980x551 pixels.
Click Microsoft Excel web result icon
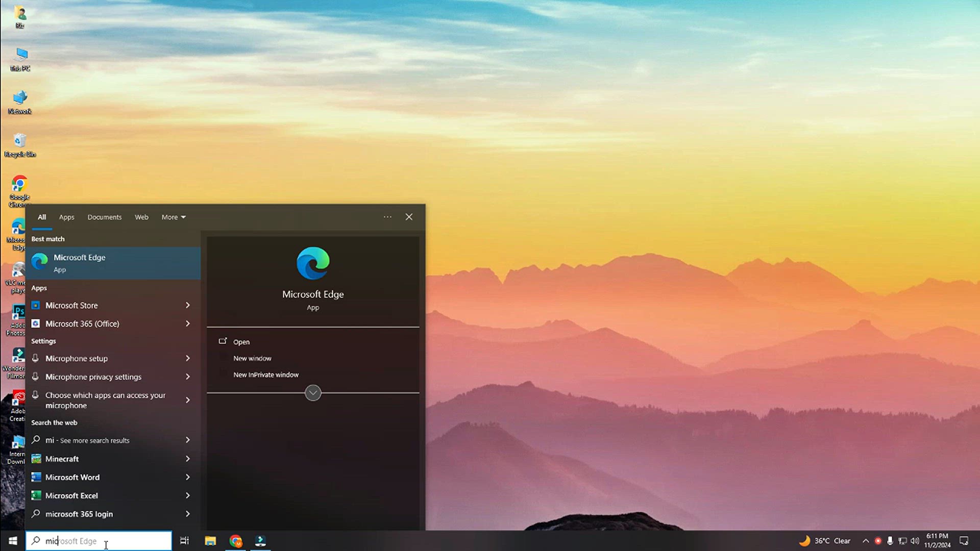pos(36,495)
